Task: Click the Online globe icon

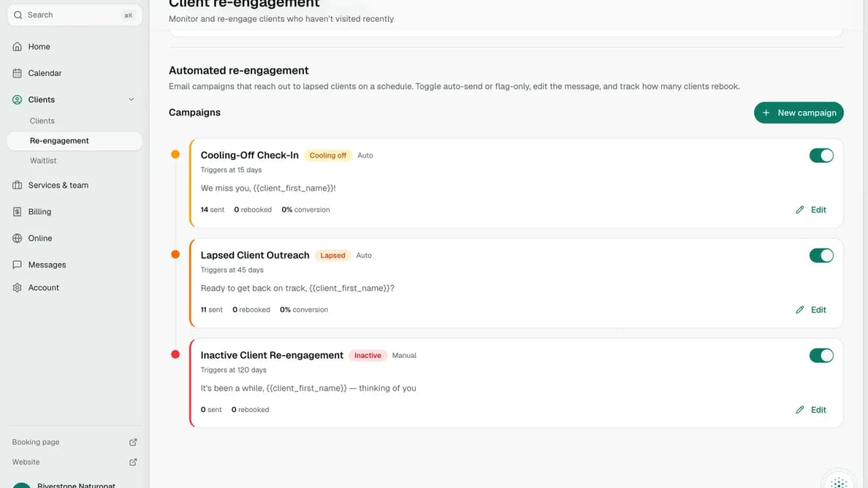Action: tap(17, 238)
